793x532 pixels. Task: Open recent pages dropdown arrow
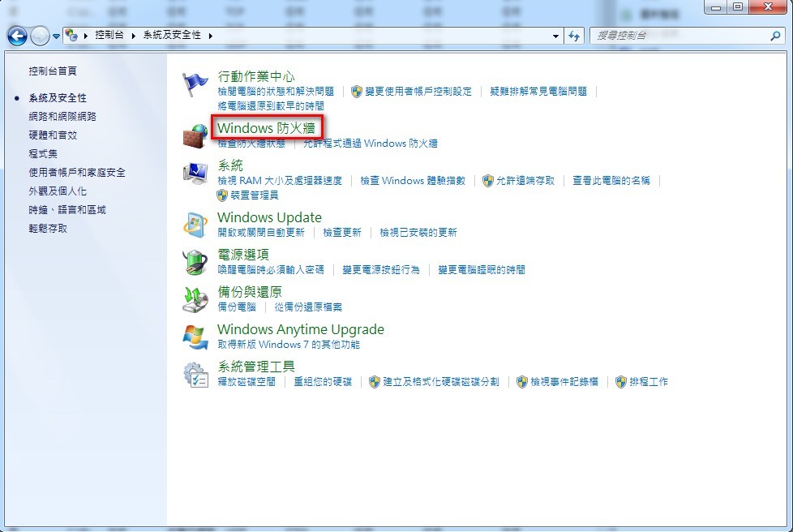(x=56, y=36)
